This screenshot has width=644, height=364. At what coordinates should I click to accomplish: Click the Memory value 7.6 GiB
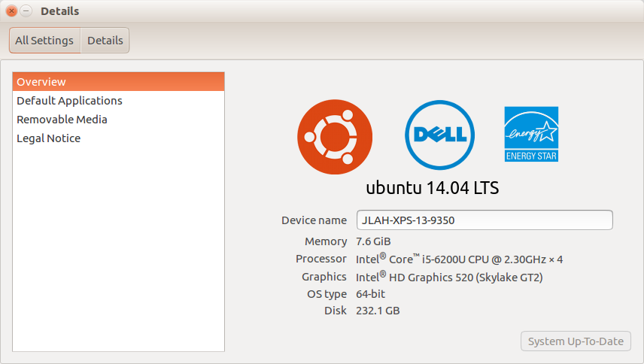(x=373, y=241)
